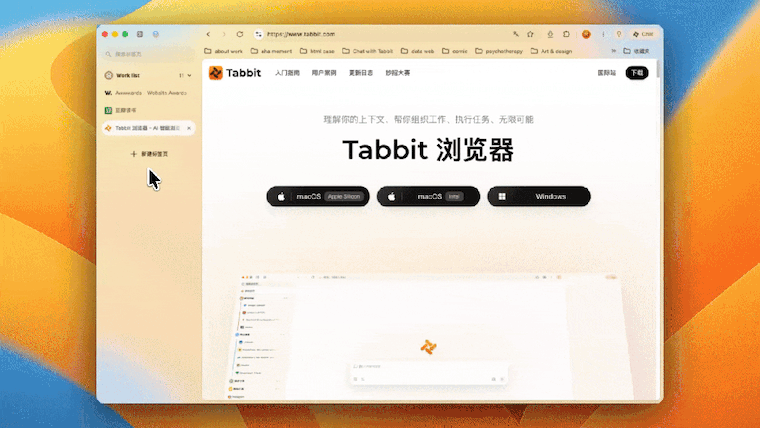Open the extensions puzzle icon
This screenshot has width=760, height=428.
coord(566,34)
